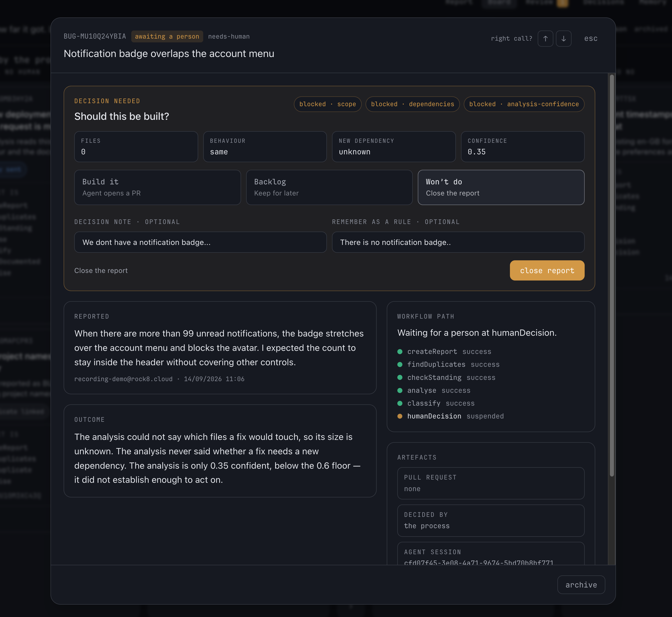Click the reporter email recording-demo@rock8.cloud
The width and height of the screenshot is (672, 617).
tap(123, 379)
